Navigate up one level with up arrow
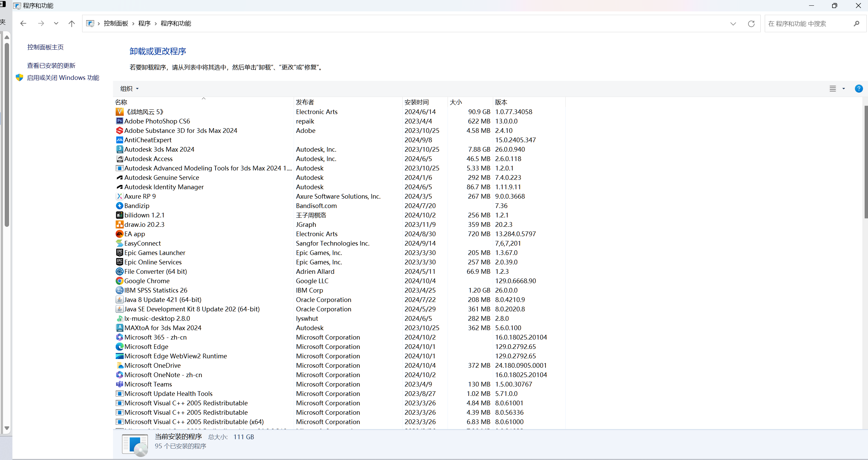This screenshot has width=868, height=460. click(x=71, y=23)
